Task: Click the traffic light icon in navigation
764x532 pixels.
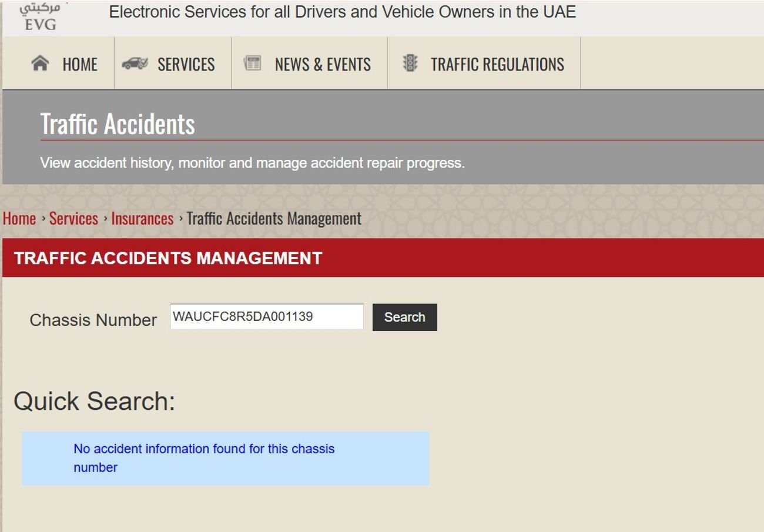Action: point(410,63)
